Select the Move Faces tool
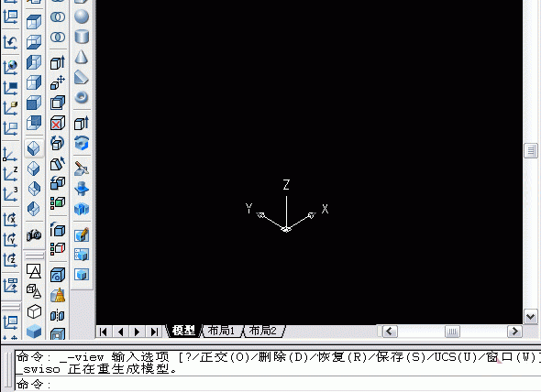Image resolution: width=541 pixels, height=392 pixels. tap(58, 82)
